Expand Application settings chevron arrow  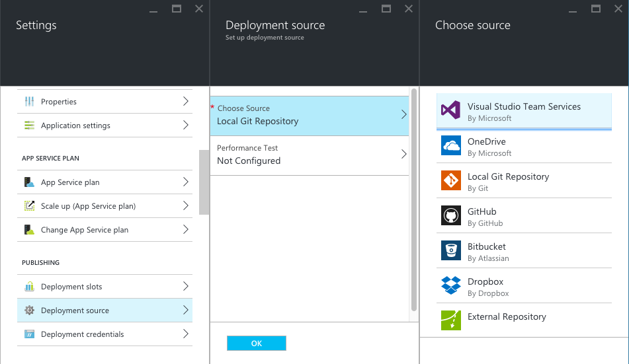(x=186, y=126)
